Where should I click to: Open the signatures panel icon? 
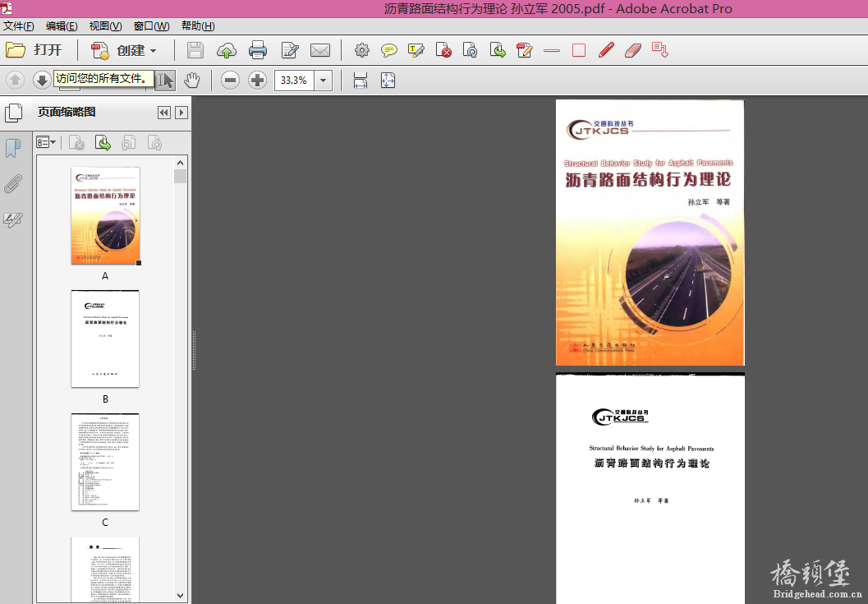click(13, 220)
